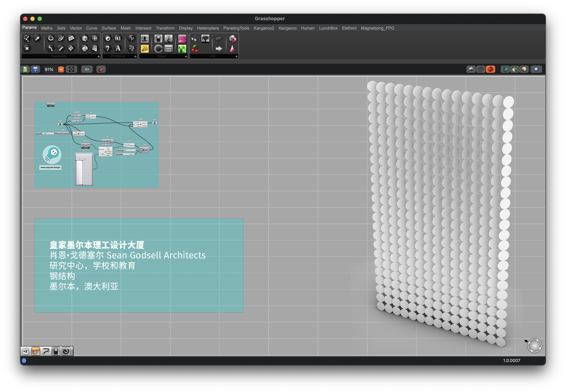Click the MD slider panel on canvas
566x392 pixels.
coord(84,169)
